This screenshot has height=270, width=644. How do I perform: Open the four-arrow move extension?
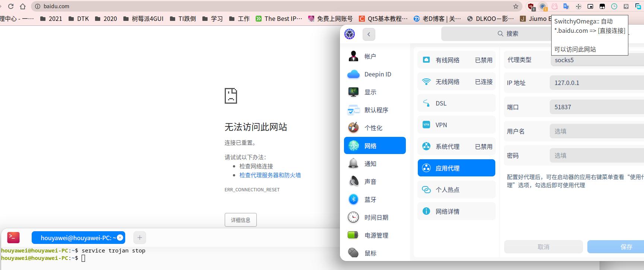(x=578, y=6)
